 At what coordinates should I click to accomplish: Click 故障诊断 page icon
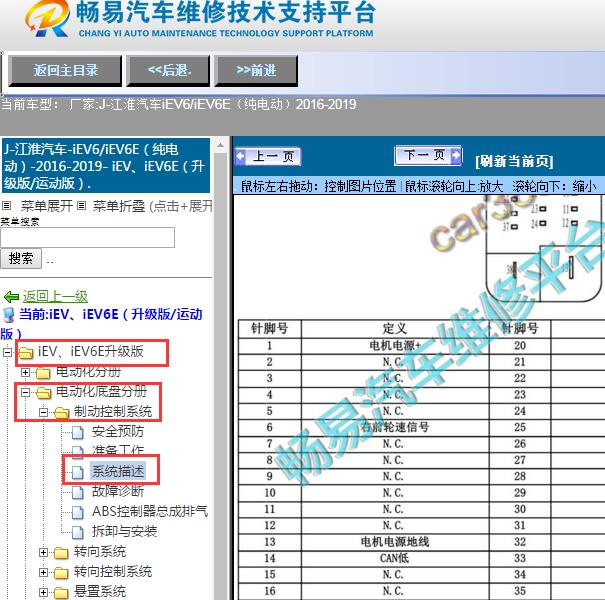(78, 492)
